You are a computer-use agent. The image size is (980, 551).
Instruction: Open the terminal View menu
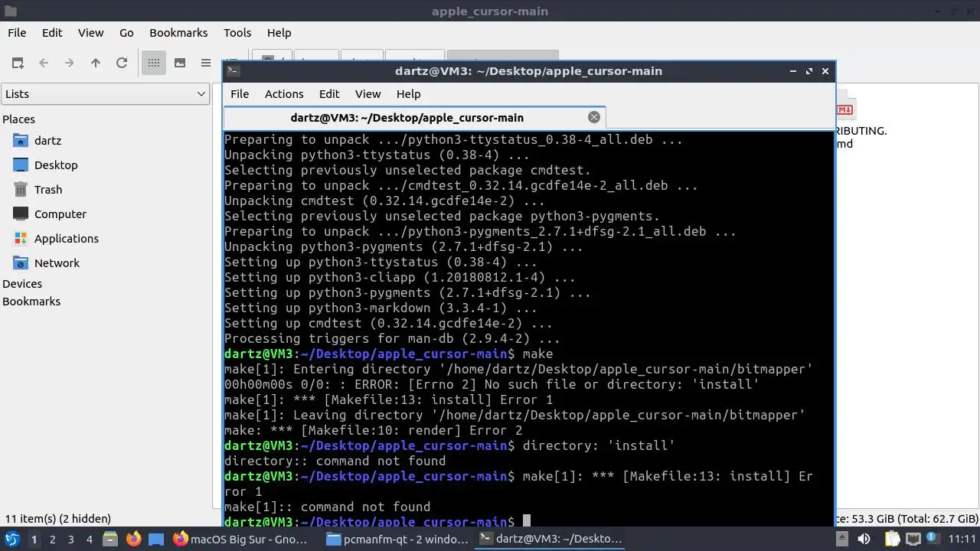tap(367, 94)
